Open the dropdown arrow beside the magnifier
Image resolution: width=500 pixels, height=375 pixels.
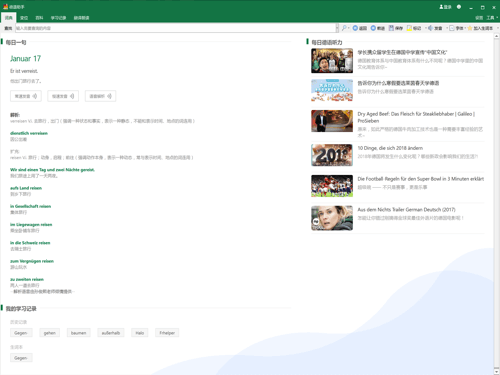[349, 28]
